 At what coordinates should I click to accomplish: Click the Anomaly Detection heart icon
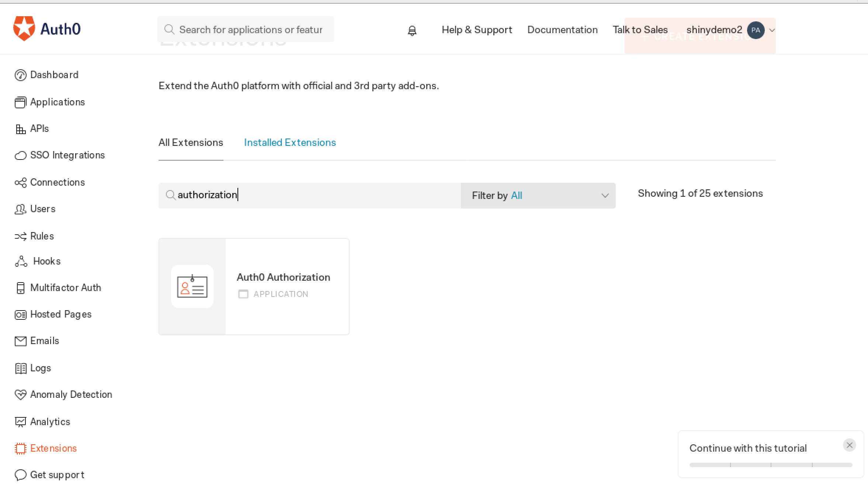[20, 395]
